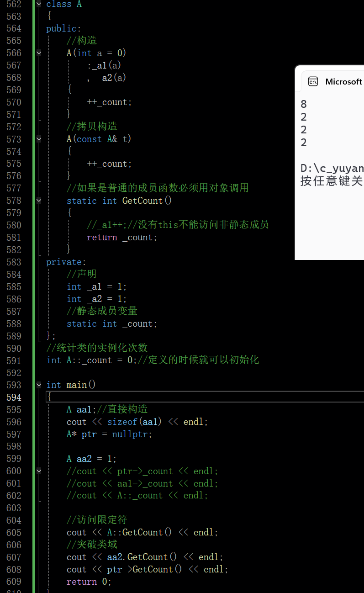Collapse the main function fold at line 593
The height and width of the screenshot is (593, 364).
click(x=39, y=385)
